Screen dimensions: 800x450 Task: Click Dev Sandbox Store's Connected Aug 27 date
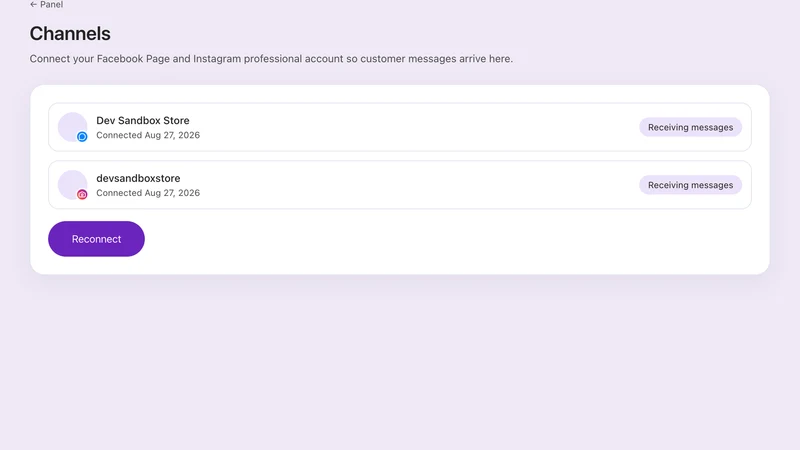pos(148,135)
